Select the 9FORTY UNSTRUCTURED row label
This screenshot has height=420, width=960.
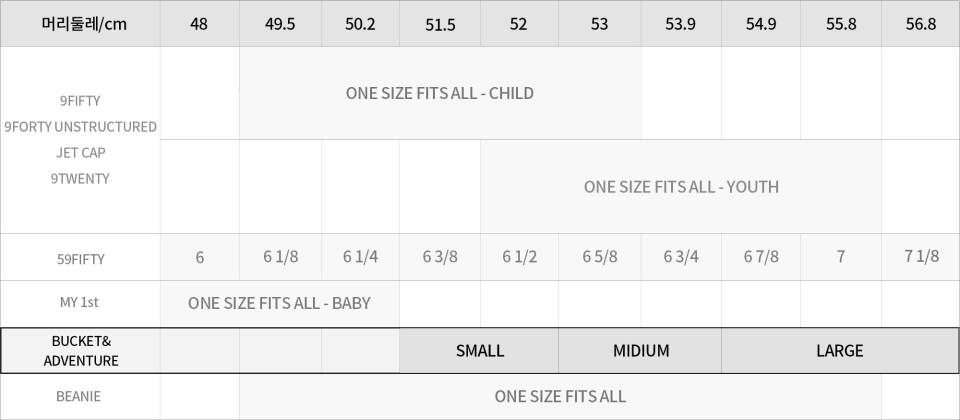pyautogui.click(x=80, y=127)
